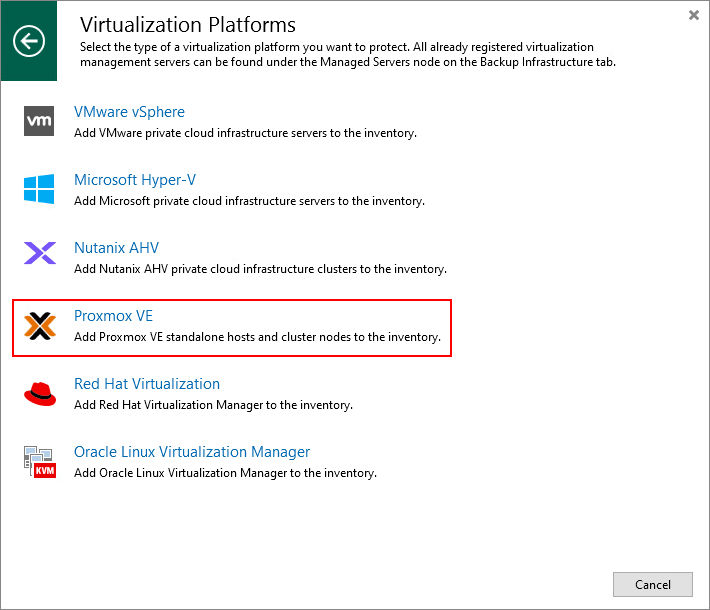Choose the Nutanix AHV title link
The height and width of the screenshot is (610, 710).
pyautogui.click(x=116, y=248)
